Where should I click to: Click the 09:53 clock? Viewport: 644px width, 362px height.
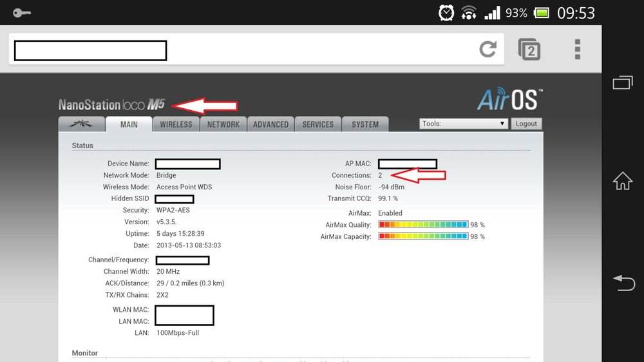click(576, 13)
